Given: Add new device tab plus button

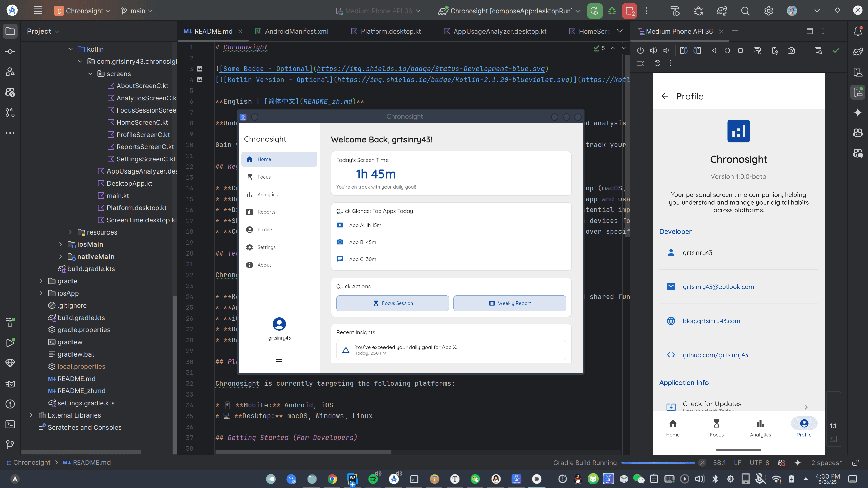Looking at the screenshot, I should [x=735, y=31].
